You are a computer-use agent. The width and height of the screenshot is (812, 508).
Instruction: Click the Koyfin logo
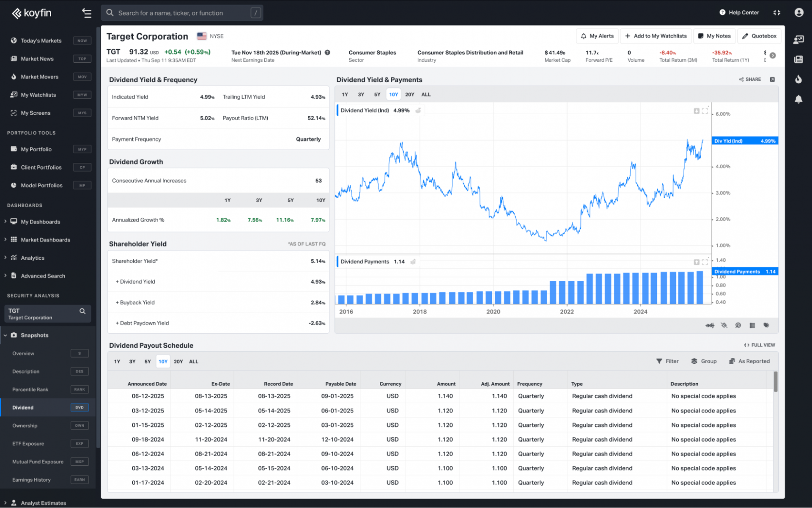tap(32, 13)
